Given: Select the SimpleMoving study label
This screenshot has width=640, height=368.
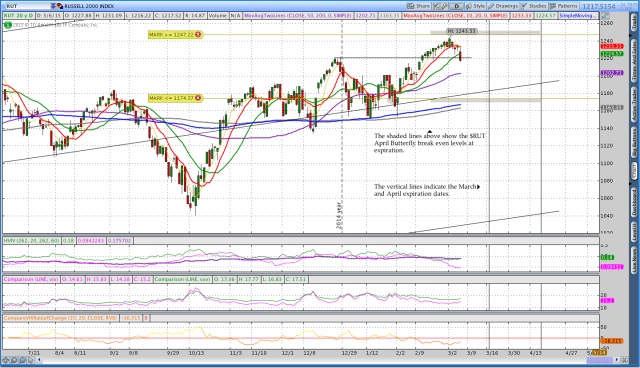Looking at the screenshot, I should click(x=578, y=16).
